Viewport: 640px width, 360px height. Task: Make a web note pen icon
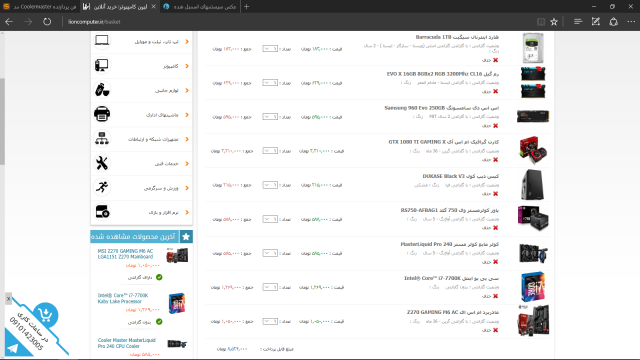[x=596, y=22]
